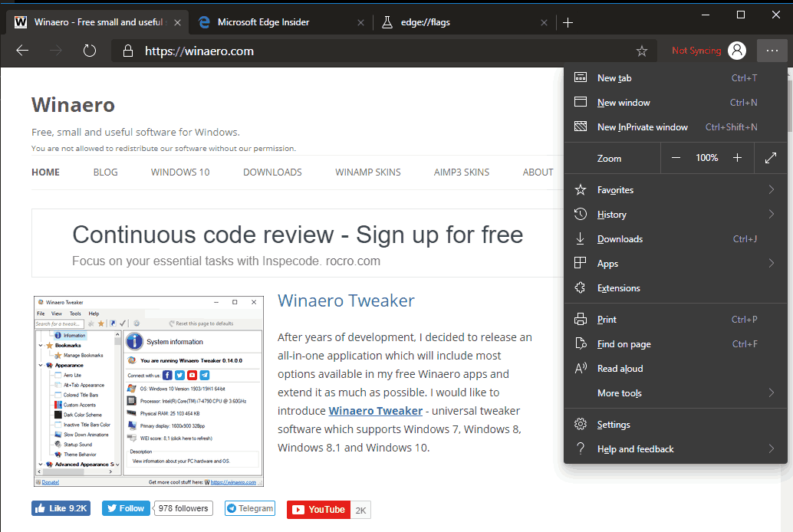793x532 pixels.
Task: Open the WINDOWS 10 navigation link
Action: tap(180, 172)
